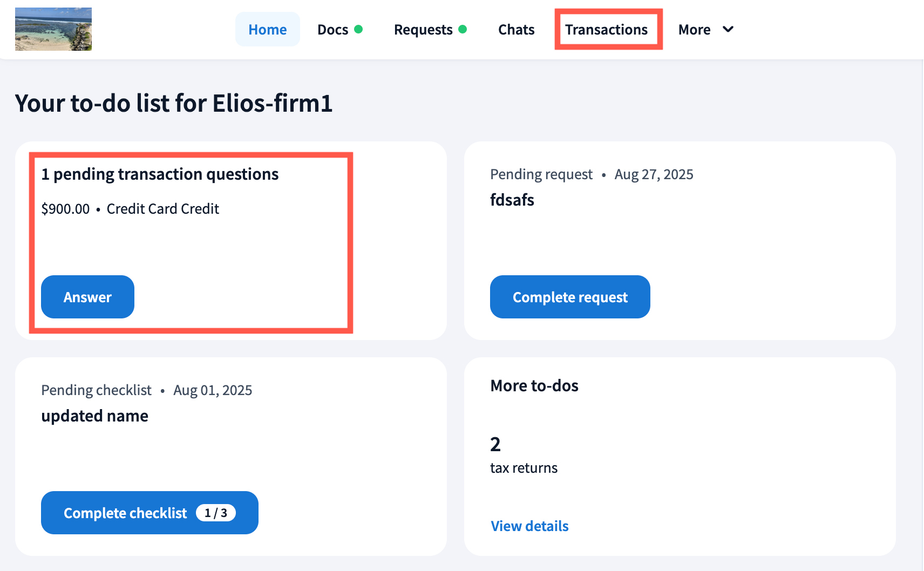Screen dimensions: 924x571
Task: Open the View details link
Action: [x=529, y=526]
